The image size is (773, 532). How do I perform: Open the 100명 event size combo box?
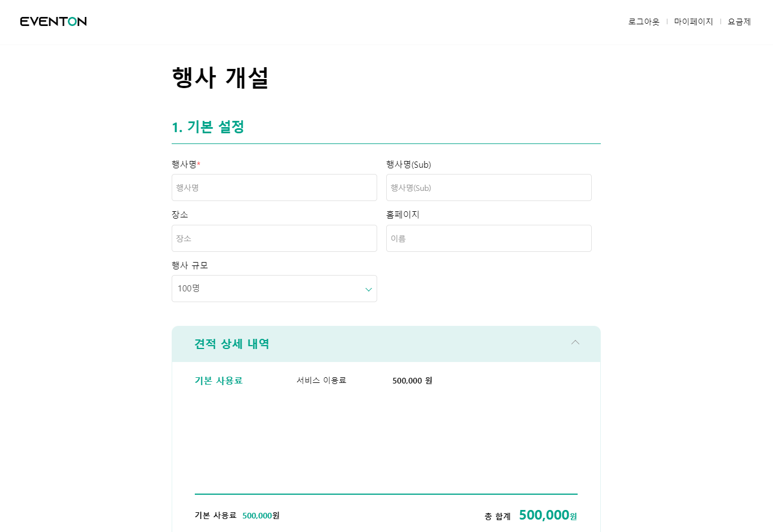click(x=274, y=289)
